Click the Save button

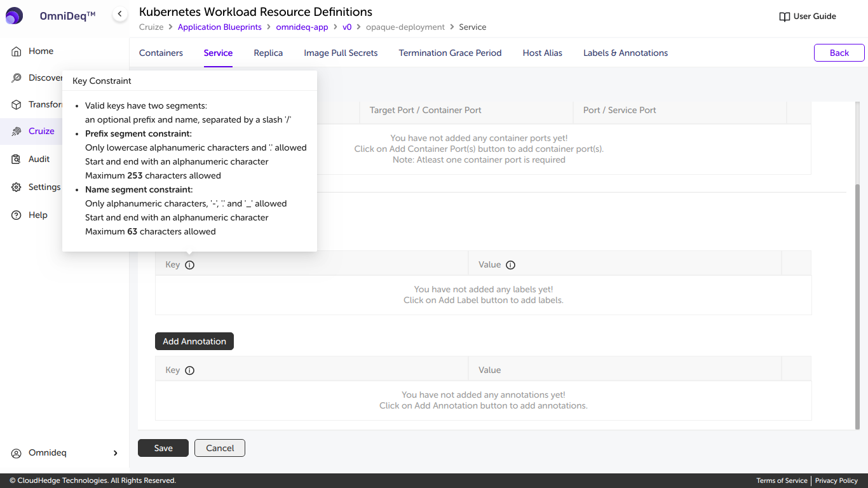(x=163, y=448)
